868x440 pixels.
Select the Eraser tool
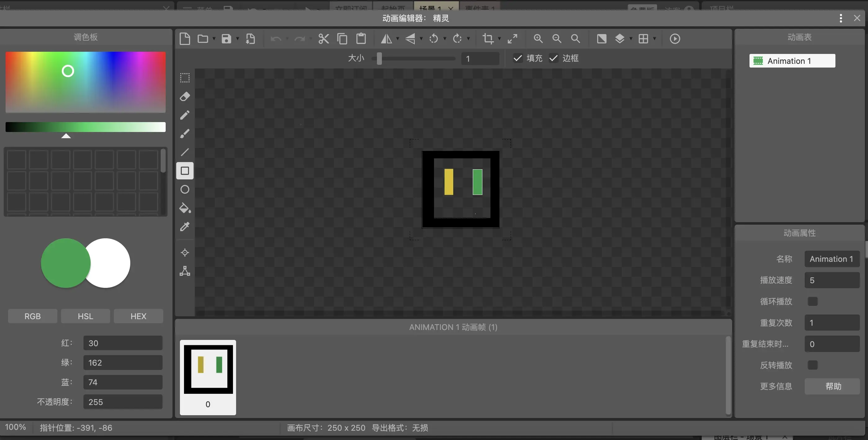click(x=185, y=97)
